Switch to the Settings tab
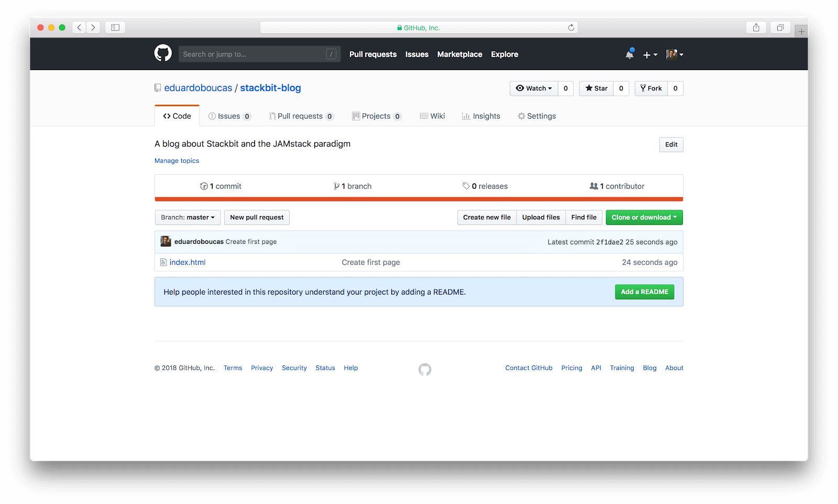 537,116
